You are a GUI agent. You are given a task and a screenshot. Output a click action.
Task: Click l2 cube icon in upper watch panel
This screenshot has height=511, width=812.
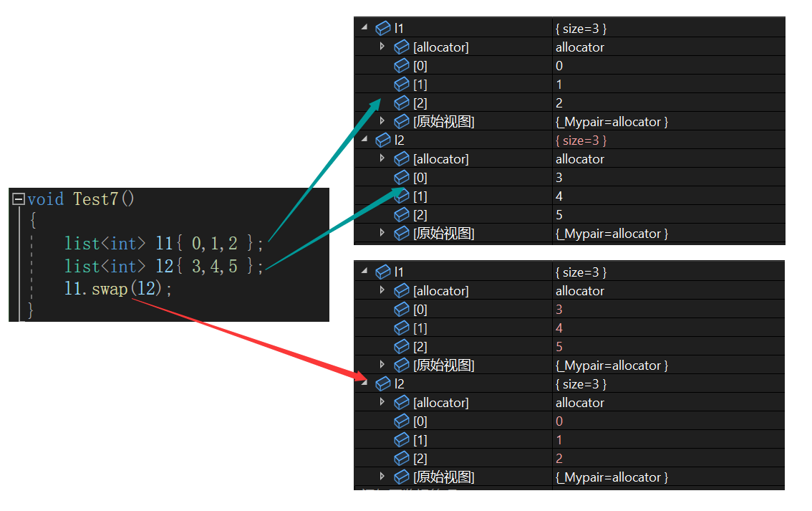pyautogui.click(x=383, y=140)
